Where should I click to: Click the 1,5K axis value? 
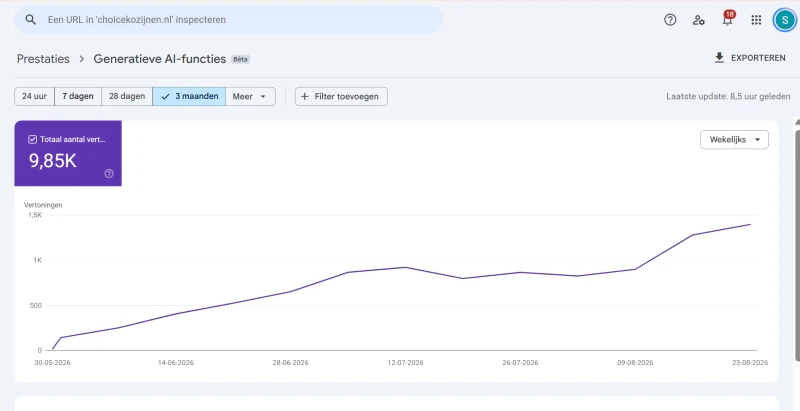(35, 215)
